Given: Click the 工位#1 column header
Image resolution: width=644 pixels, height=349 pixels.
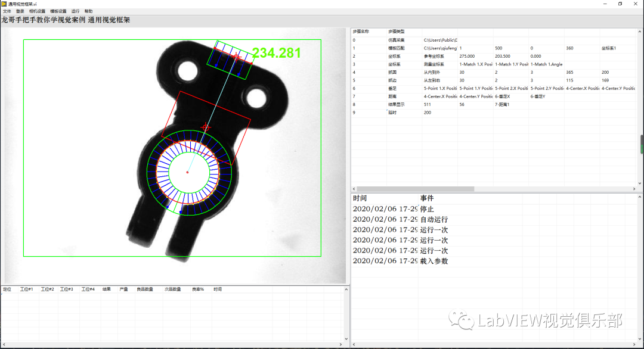Looking at the screenshot, I should [26, 289].
